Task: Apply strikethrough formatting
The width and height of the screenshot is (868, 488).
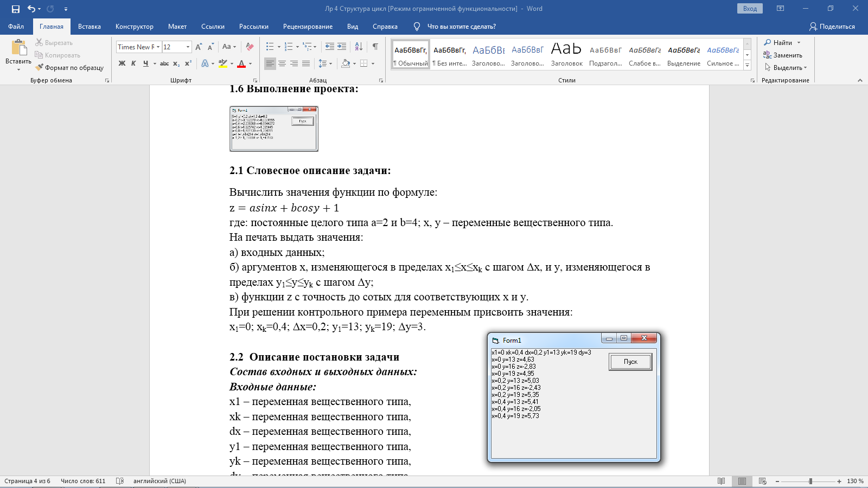Action: [164, 63]
